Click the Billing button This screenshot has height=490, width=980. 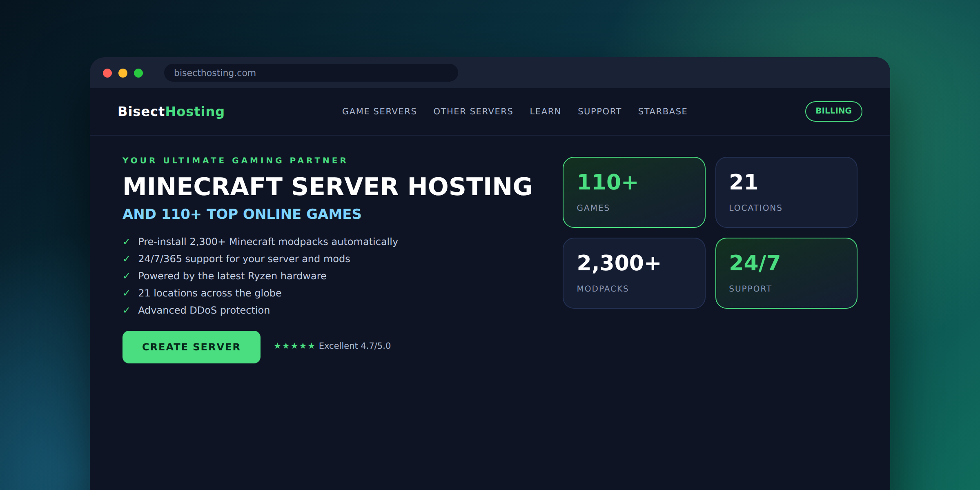pos(833,111)
